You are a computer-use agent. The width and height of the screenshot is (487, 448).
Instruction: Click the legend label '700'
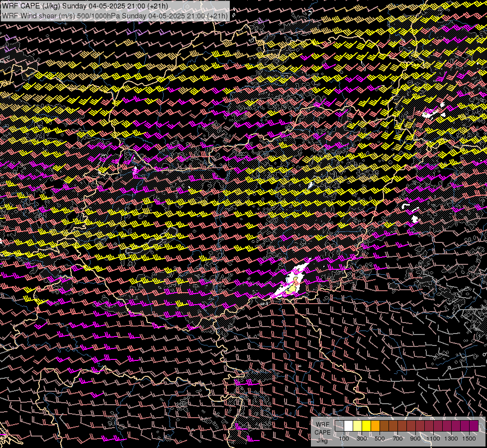(397, 439)
